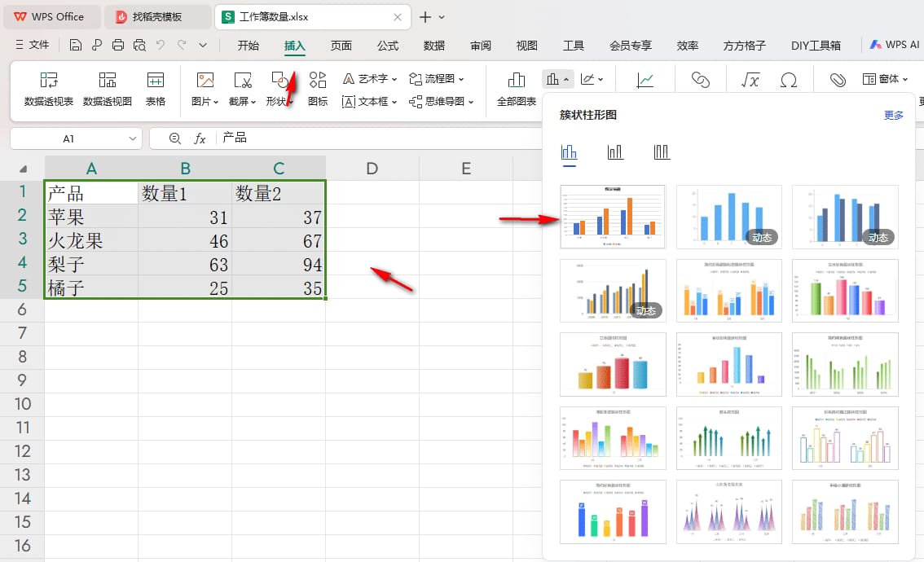Select the stacked column chart subtype icon

click(615, 152)
